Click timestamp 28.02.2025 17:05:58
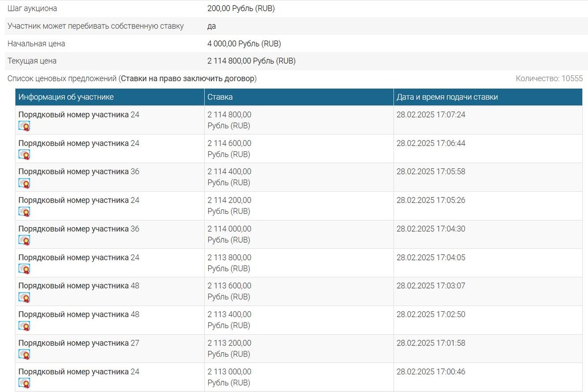Image resolution: width=588 pixels, height=392 pixels. pos(431,172)
